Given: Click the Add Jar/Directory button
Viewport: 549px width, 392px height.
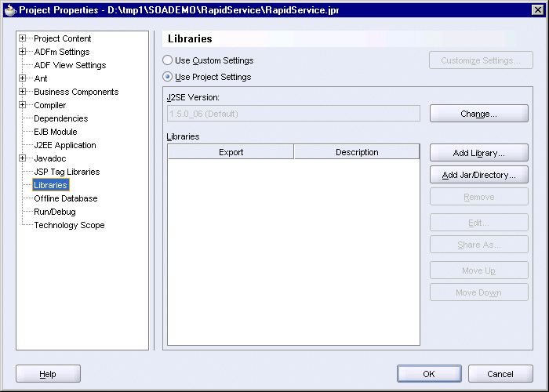Looking at the screenshot, I should pos(479,175).
